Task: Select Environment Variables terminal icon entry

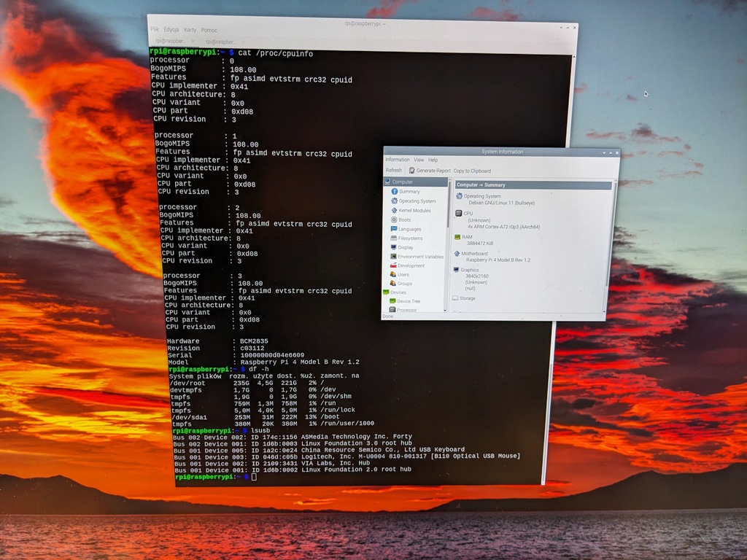Action: (393, 256)
